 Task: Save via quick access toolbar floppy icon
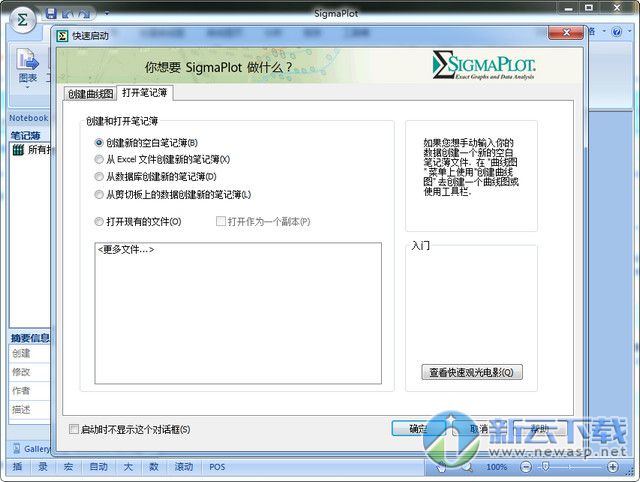[51, 14]
